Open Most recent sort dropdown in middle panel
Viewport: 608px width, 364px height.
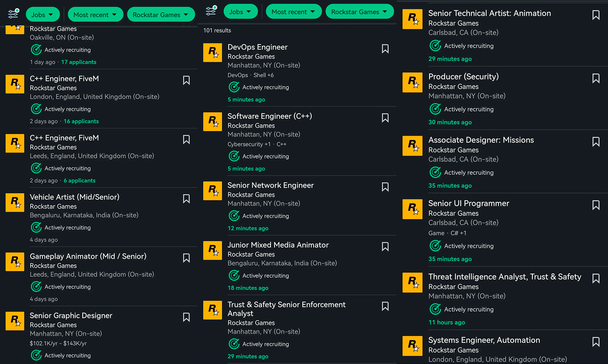tap(293, 12)
